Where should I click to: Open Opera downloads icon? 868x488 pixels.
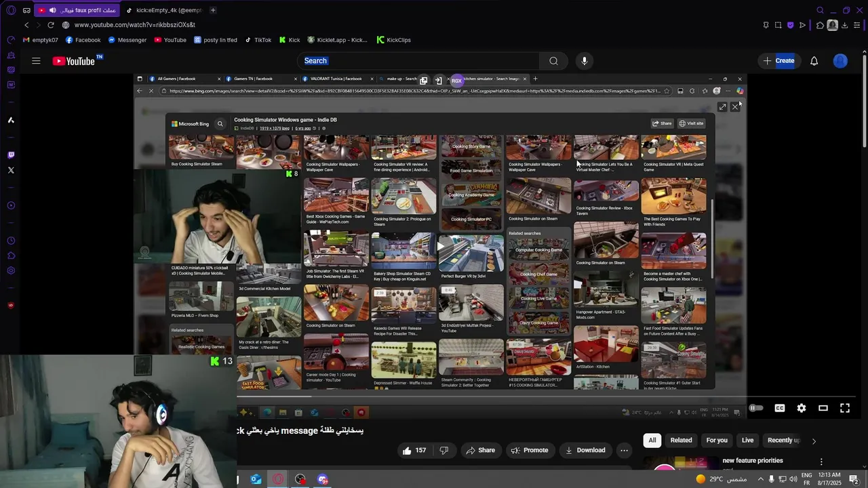(845, 25)
